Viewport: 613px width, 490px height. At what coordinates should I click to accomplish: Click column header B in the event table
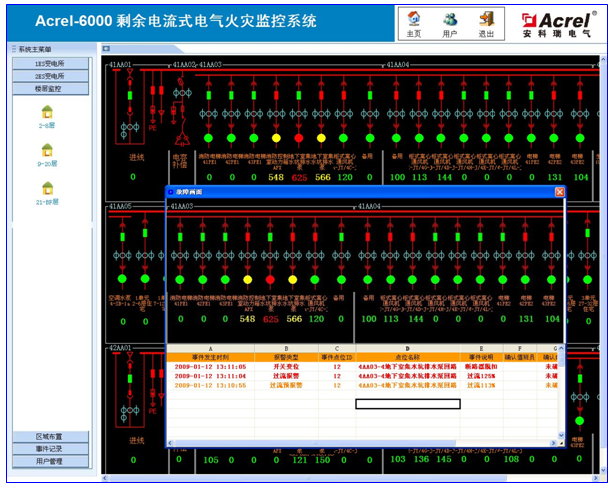[286, 348]
